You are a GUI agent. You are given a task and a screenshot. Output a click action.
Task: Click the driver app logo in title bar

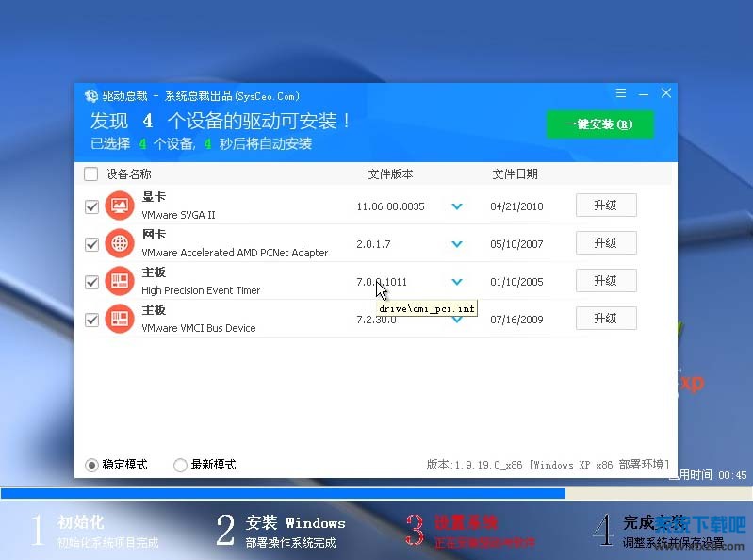click(90, 95)
